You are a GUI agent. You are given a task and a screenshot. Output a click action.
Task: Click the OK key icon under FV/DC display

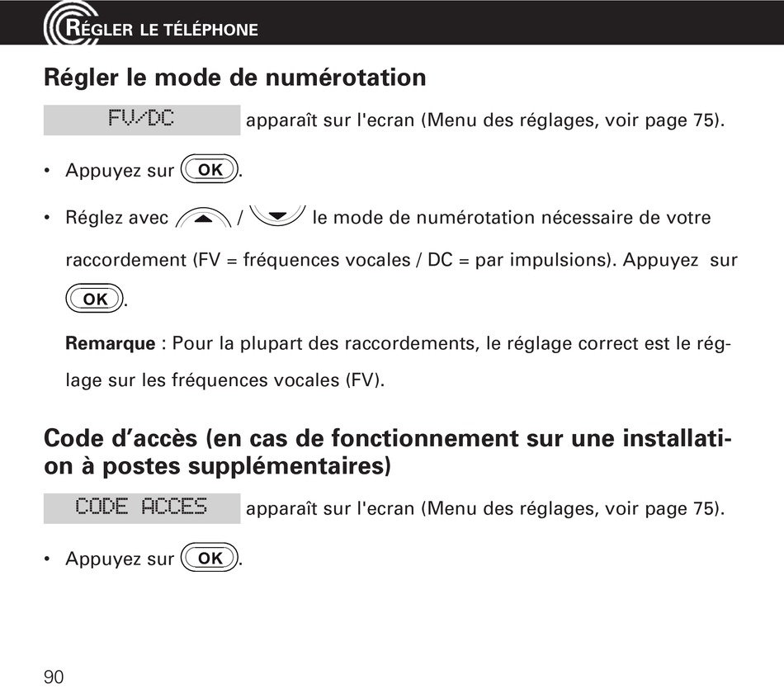coord(210,169)
